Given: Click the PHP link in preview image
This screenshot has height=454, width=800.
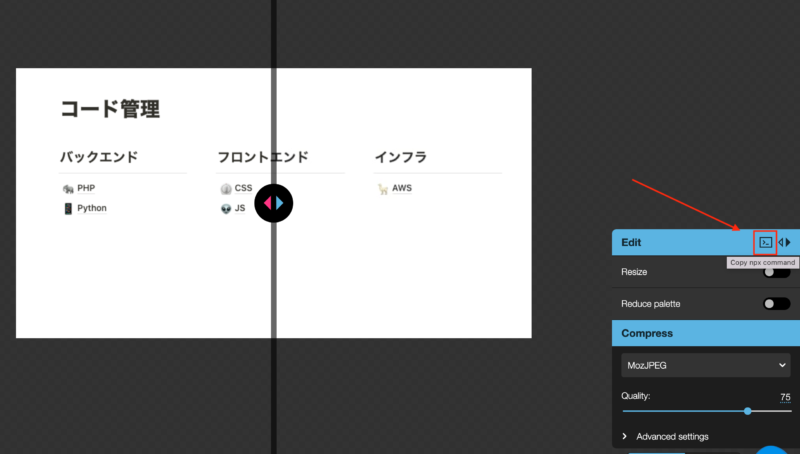Looking at the screenshot, I should pyautogui.click(x=86, y=188).
